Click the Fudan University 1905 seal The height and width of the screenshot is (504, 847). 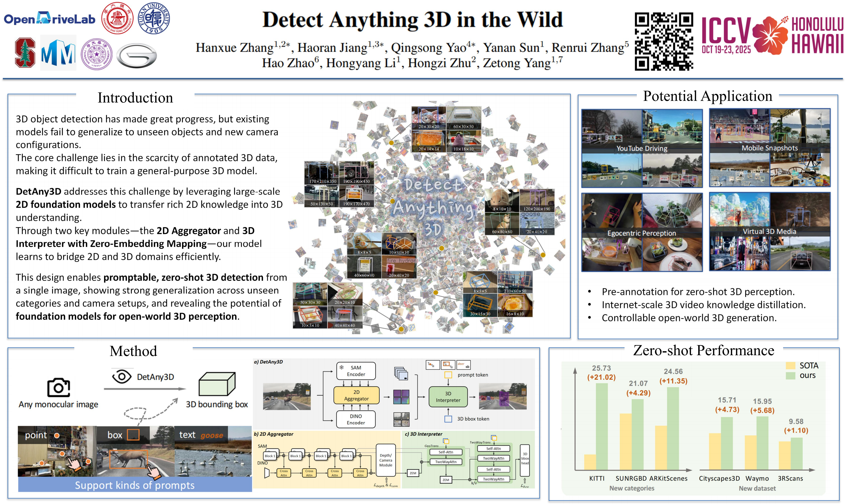point(154,18)
